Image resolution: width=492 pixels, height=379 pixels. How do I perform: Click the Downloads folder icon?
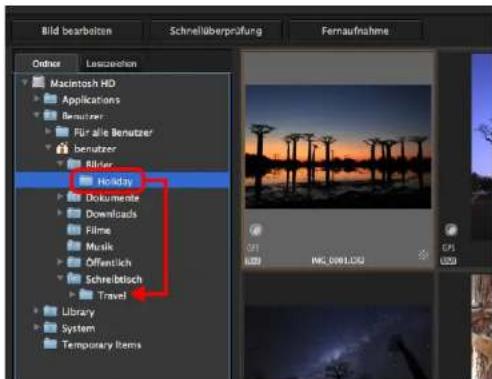[74, 213]
